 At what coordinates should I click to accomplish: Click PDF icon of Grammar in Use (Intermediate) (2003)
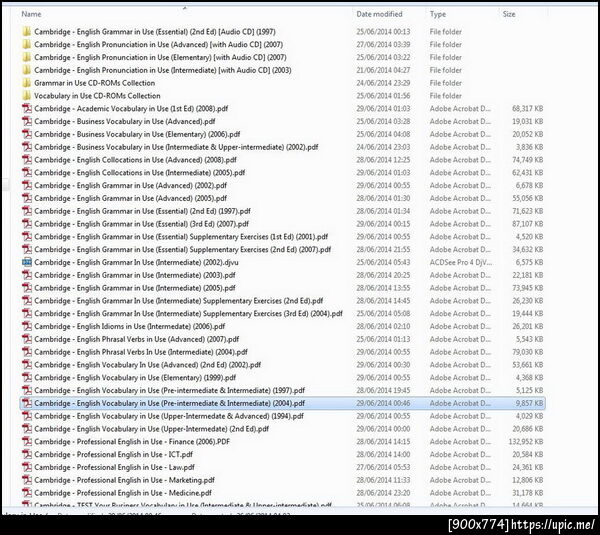coord(27,275)
